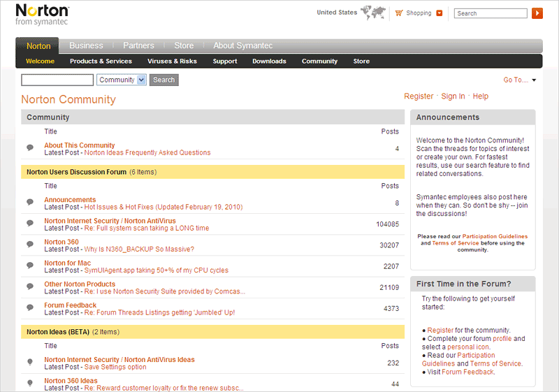Select the Downloads menu item
The width and height of the screenshot is (559, 392).
pyautogui.click(x=269, y=61)
